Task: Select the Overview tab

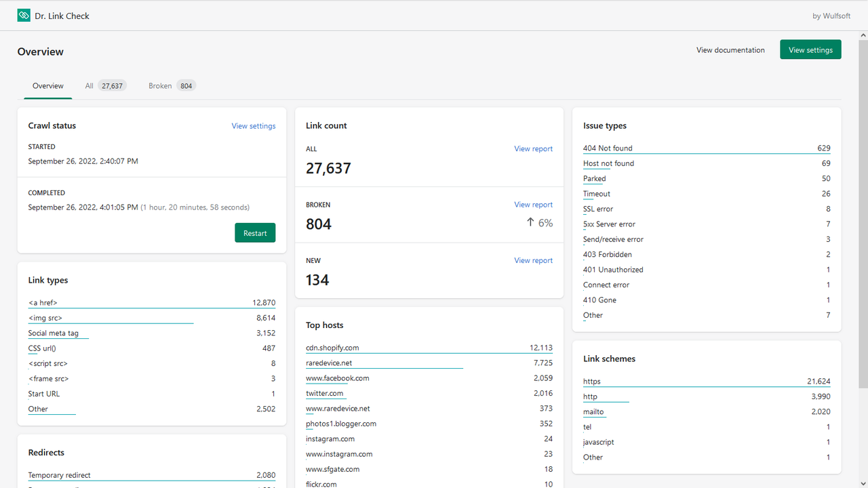Action: pos(47,85)
